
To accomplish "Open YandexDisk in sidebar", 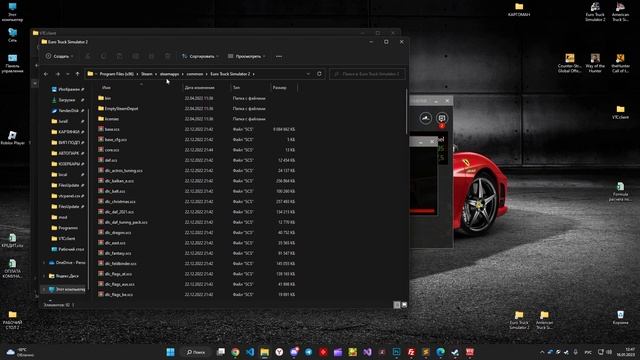I will [x=65, y=110].
